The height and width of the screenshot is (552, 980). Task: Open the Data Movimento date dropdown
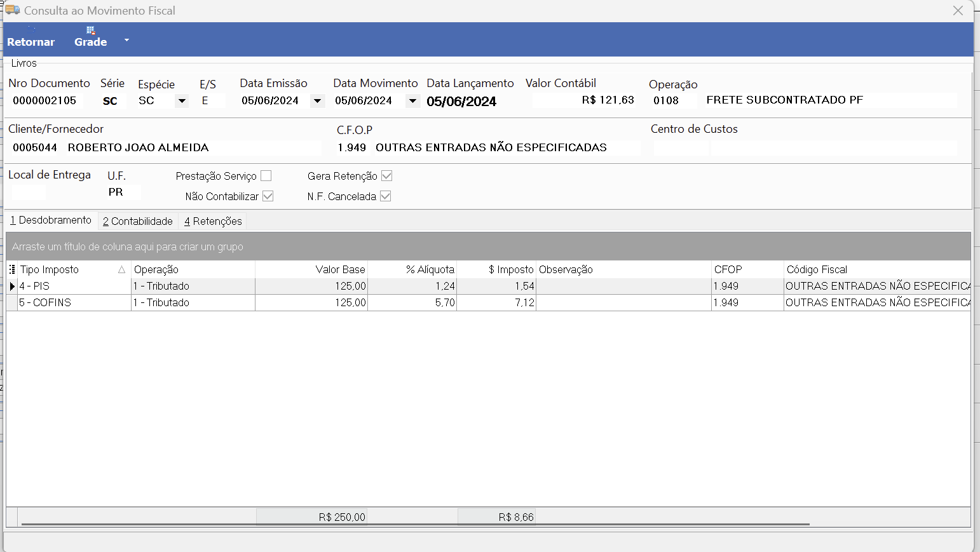pyautogui.click(x=412, y=101)
